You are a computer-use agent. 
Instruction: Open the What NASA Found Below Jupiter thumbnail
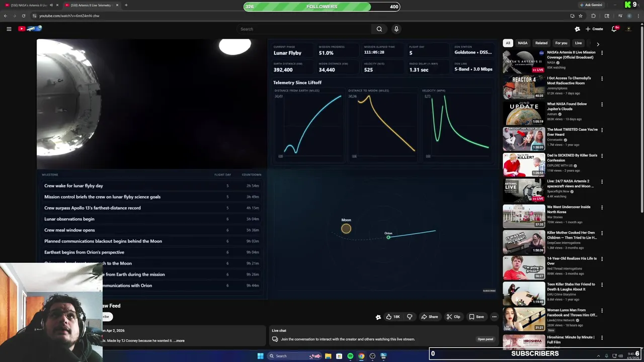click(x=524, y=113)
